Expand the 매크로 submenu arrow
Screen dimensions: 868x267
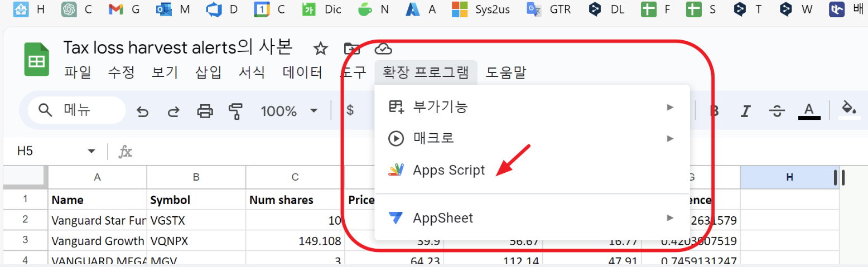coord(671,138)
